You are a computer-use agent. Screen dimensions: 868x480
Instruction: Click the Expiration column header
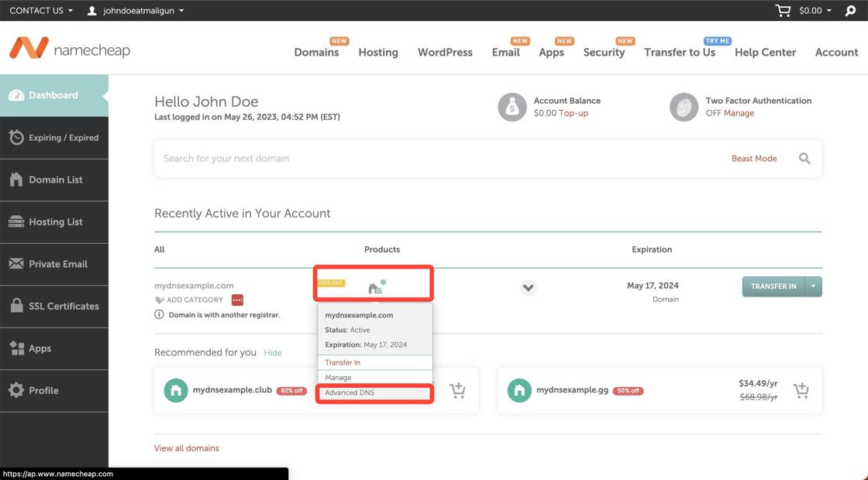tap(652, 249)
